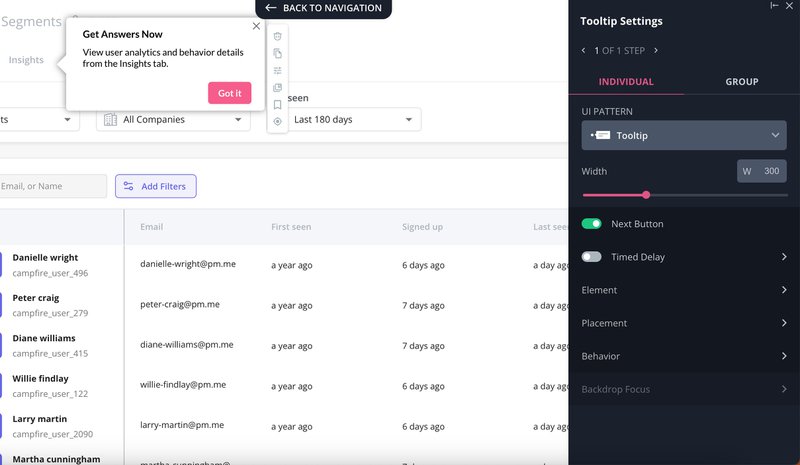Open the All Companies dropdown
The image size is (800, 465).
(x=173, y=119)
